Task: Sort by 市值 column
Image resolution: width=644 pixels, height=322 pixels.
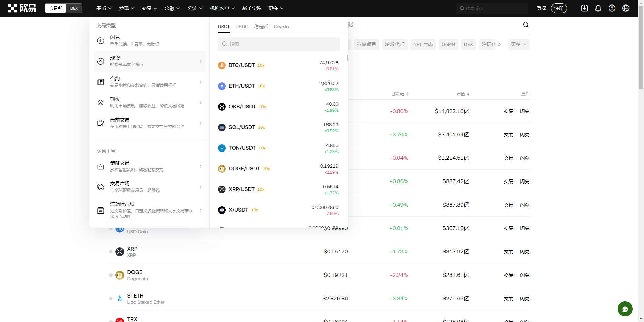Action: coord(463,94)
